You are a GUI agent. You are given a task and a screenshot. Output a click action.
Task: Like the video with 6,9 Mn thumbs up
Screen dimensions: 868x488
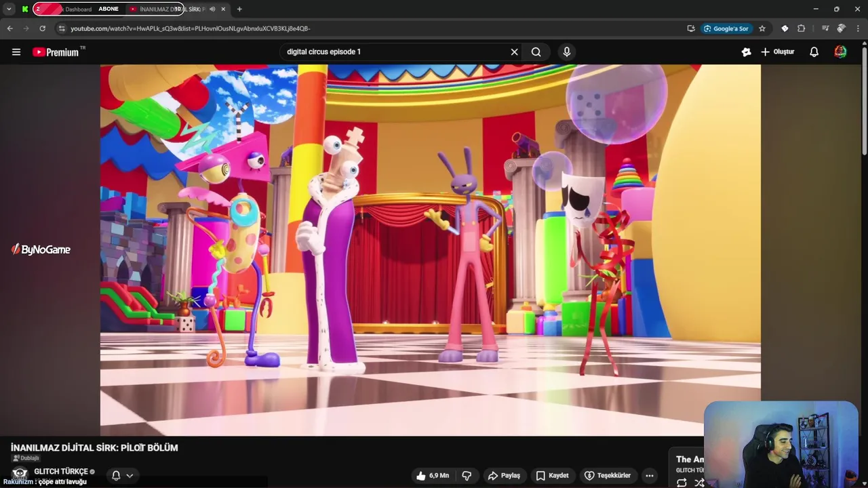tap(432, 476)
